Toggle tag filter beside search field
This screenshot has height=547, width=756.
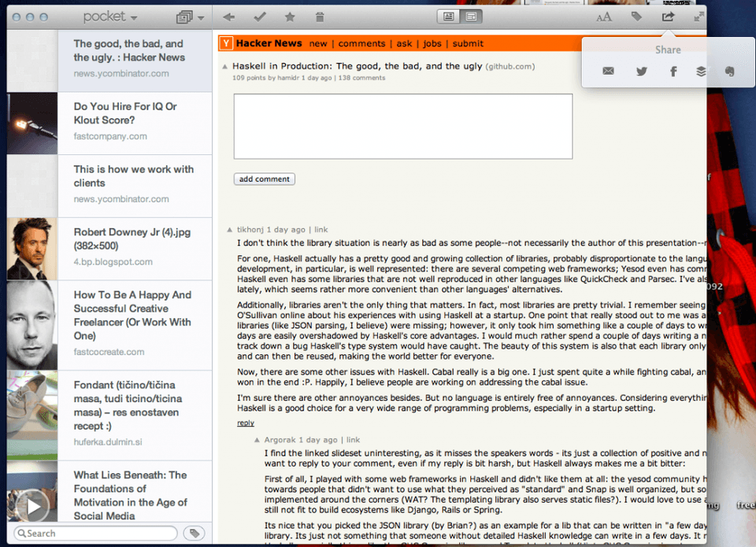tap(195, 533)
